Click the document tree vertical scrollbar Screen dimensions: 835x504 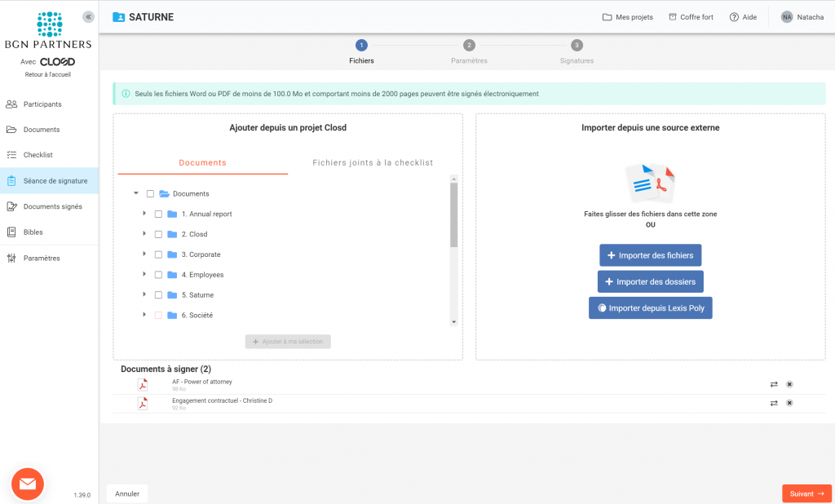(453, 214)
